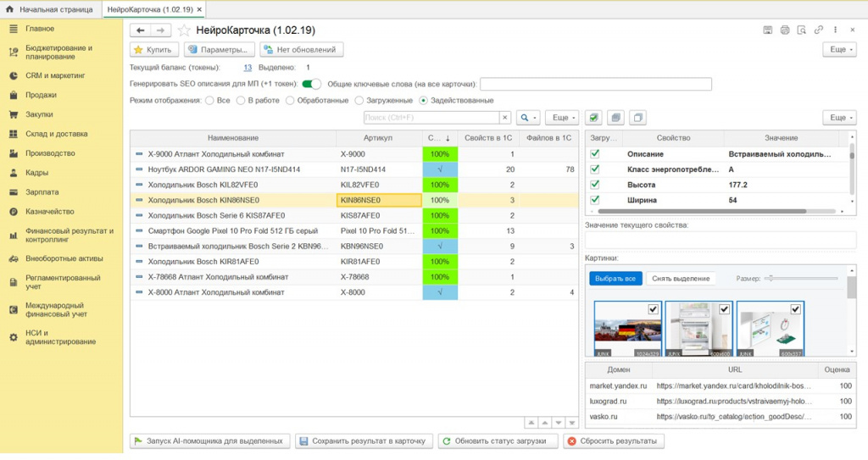Click the save icon in top-right toolbar
The width and height of the screenshot is (868, 460).
[767, 30]
